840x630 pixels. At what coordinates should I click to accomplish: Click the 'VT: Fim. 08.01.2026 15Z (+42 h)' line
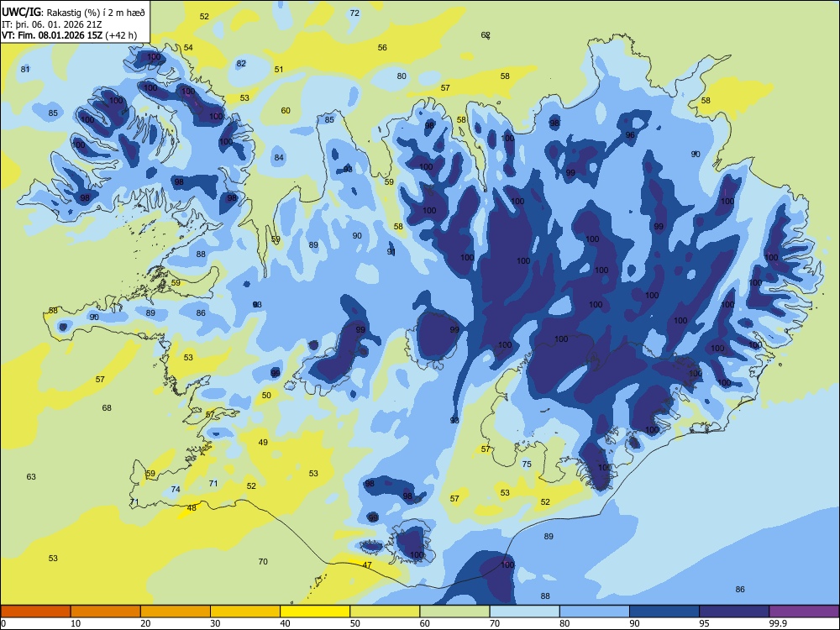coord(69,35)
